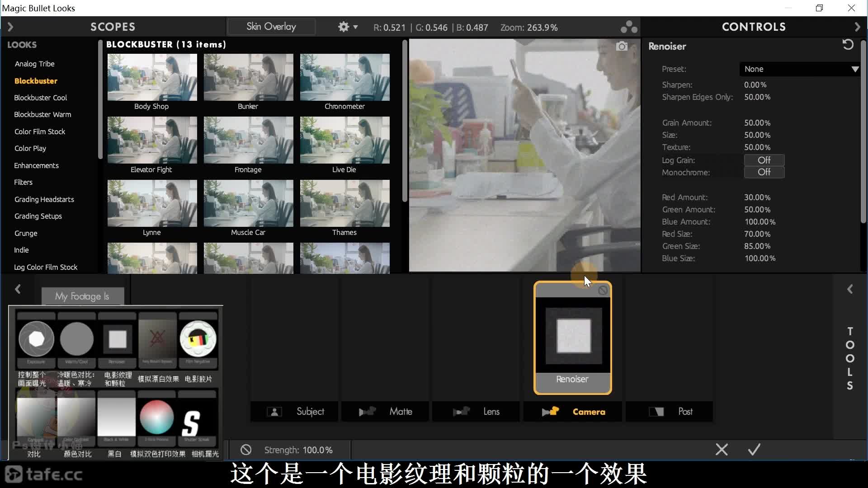The width and height of the screenshot is (868, 488).
Task: Select the Renoiser tool card
Action: [573, 338]
